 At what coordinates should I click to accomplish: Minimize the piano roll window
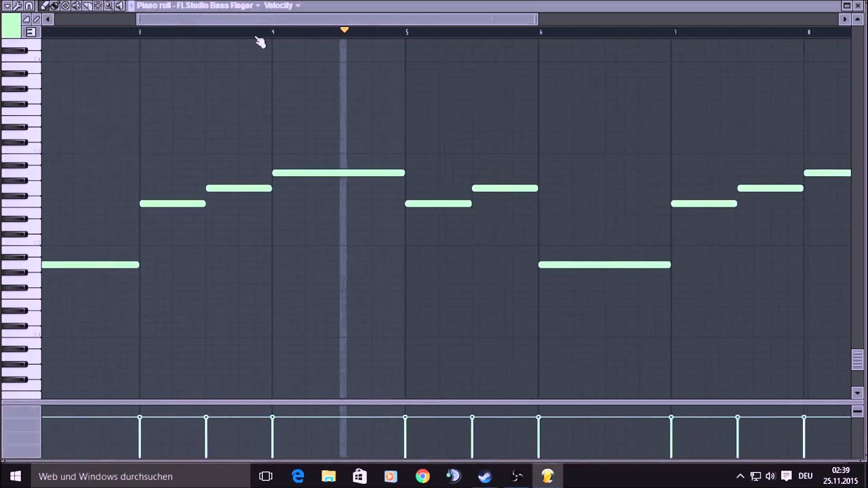click(x=847, y=5)
